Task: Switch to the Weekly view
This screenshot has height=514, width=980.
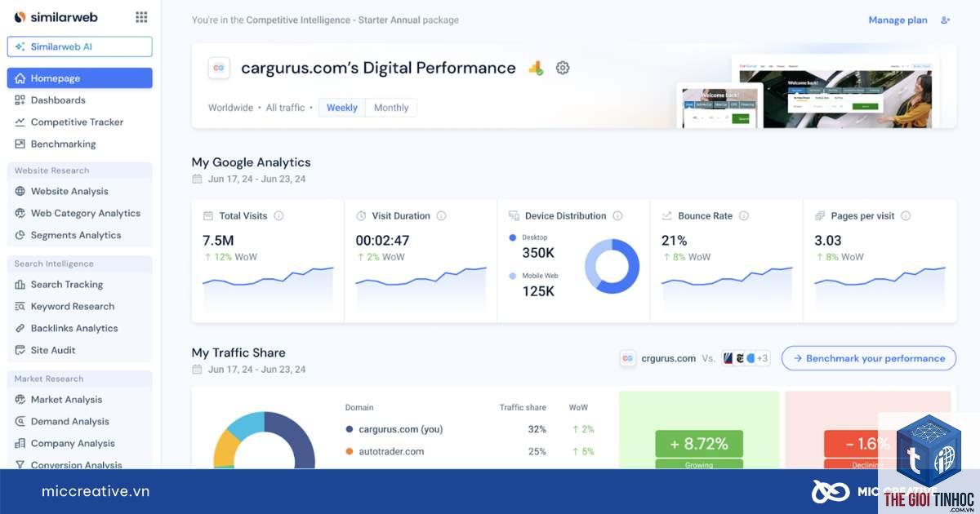Action: 342,108
